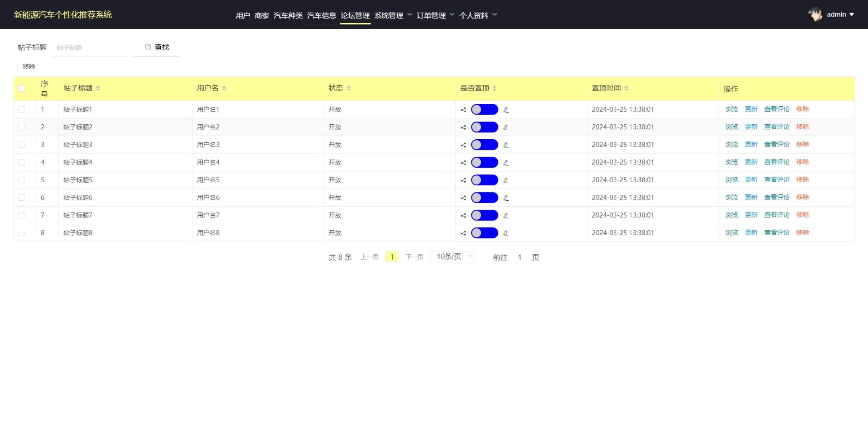Click the edit pencil icon in row 帖子标题1
The width and height of the screenshot is (868, 425).
coord(506,110)
